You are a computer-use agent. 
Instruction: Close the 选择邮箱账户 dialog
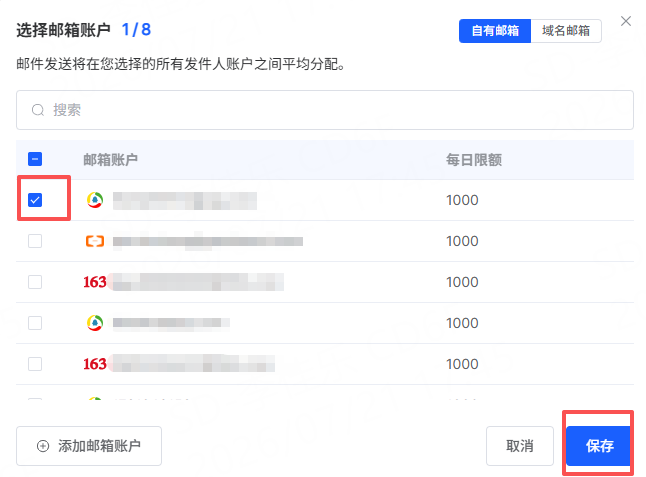click(626, 21)
